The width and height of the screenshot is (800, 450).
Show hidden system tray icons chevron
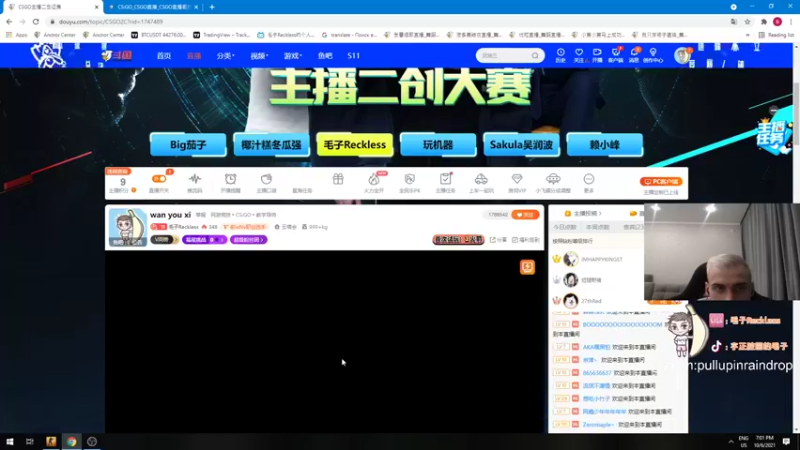coord(731,442)
